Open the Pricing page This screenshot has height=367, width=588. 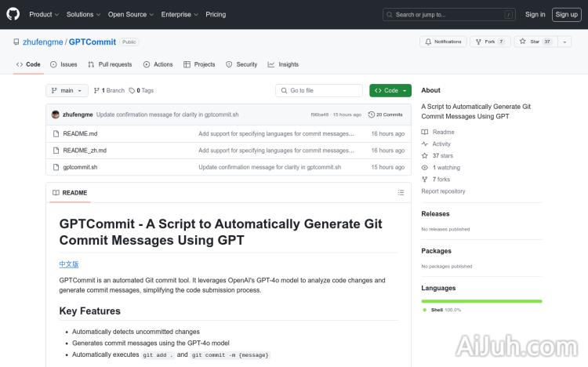pos(216,14)
